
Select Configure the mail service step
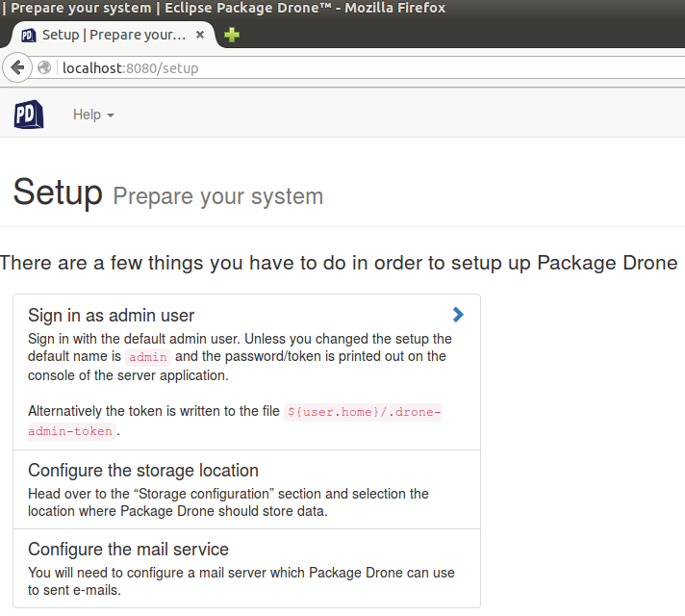coord(247,568)
